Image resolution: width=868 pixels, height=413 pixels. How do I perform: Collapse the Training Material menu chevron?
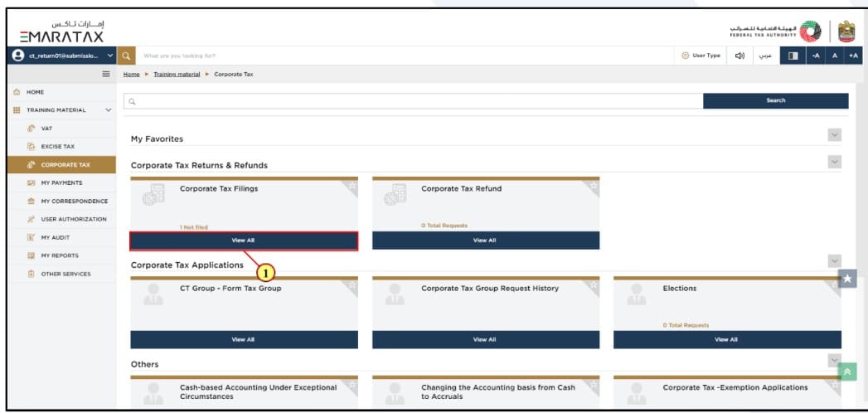point(108,110)
